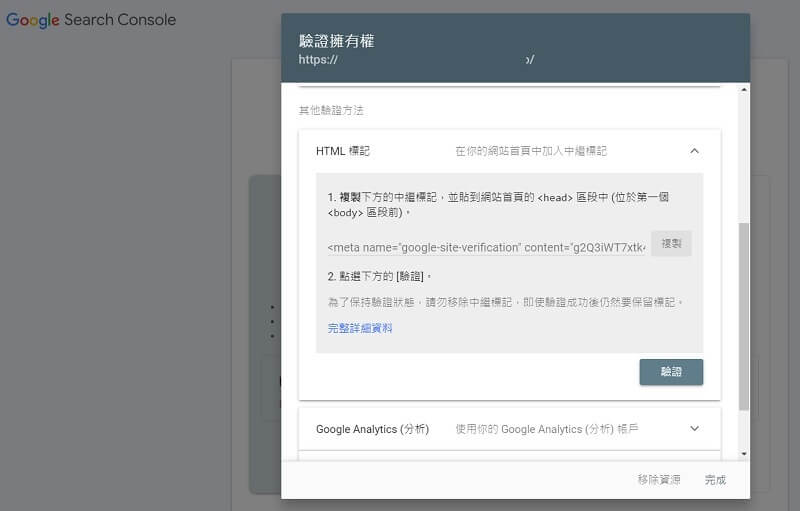Viewport: 800px width, 511px height.
Task: Click 完成 to finish the dialog
Action: pyautogui.click(x=715, y=479)
